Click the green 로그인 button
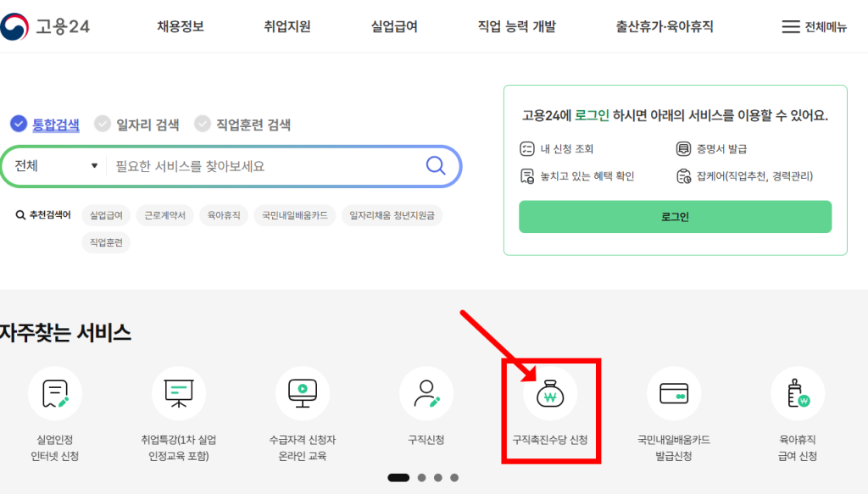The image size is (868, 494). (675, 217)
